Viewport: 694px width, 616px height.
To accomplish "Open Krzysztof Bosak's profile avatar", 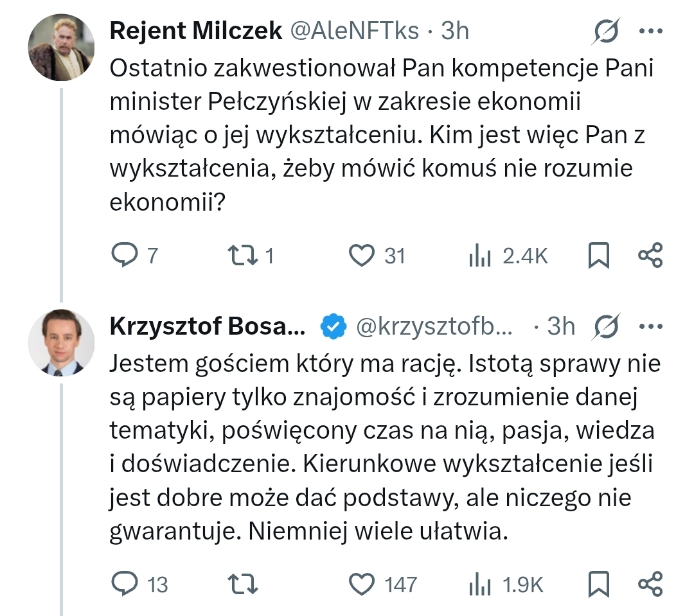I will (x=62, y=342).
